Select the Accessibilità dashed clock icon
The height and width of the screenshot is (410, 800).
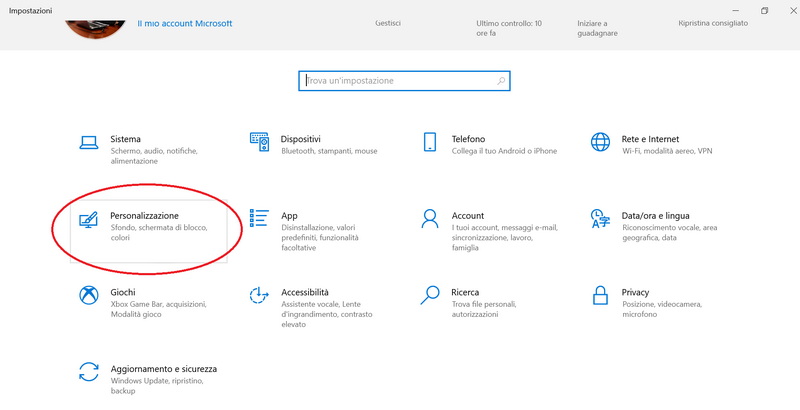click(259, 295)
